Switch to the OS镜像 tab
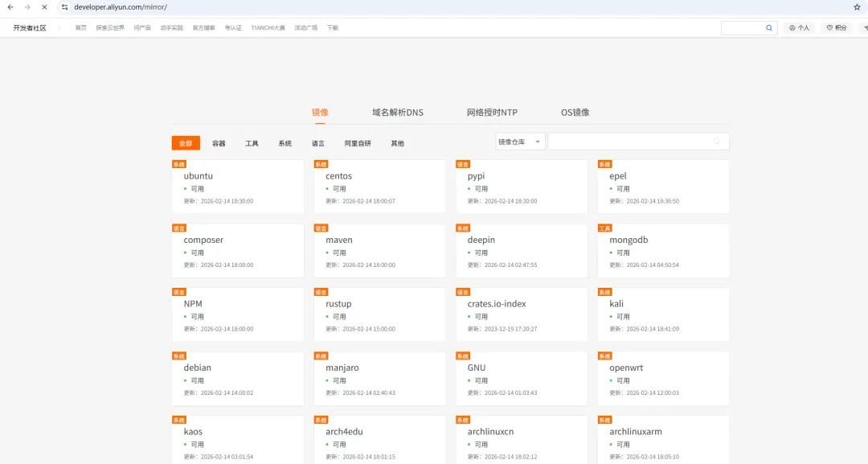Viewport: 868px width, 464px height. (x=575, y=113)
